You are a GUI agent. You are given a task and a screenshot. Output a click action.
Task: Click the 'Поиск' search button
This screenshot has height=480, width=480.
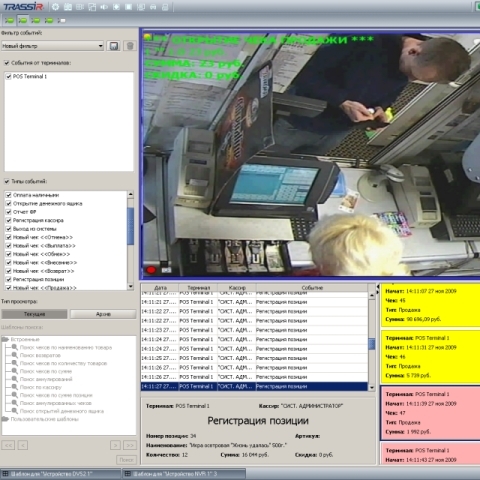coord(126,460)
